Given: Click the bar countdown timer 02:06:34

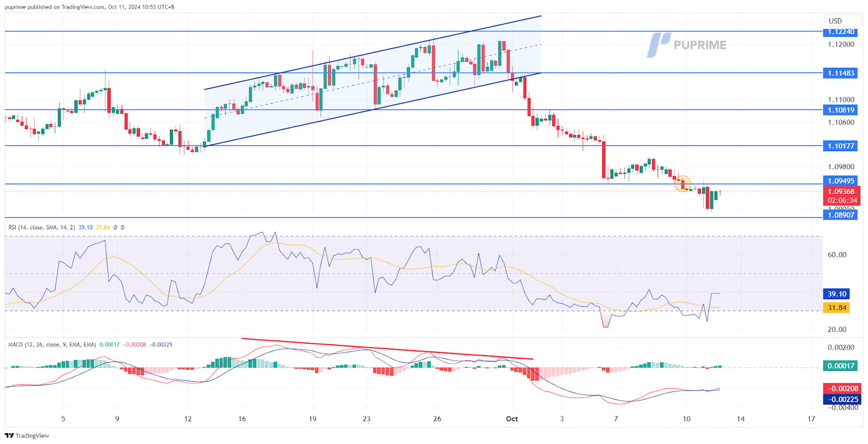Looking at the screenshot, I should [x=841, y=201].
